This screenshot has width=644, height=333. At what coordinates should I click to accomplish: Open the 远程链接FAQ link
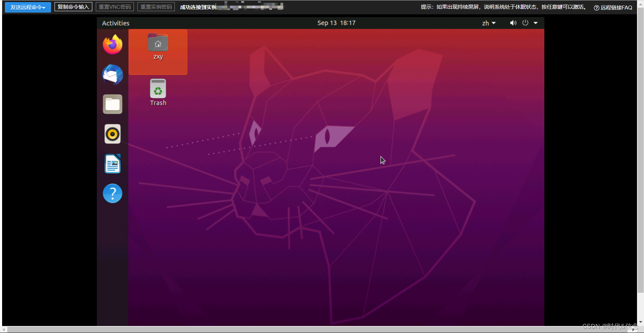pos(616,7)
